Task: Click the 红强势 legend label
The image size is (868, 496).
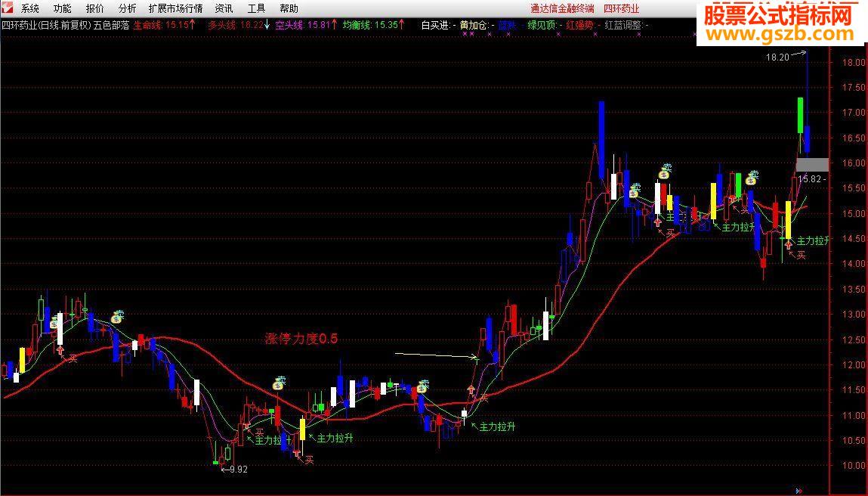Action: 579,25
